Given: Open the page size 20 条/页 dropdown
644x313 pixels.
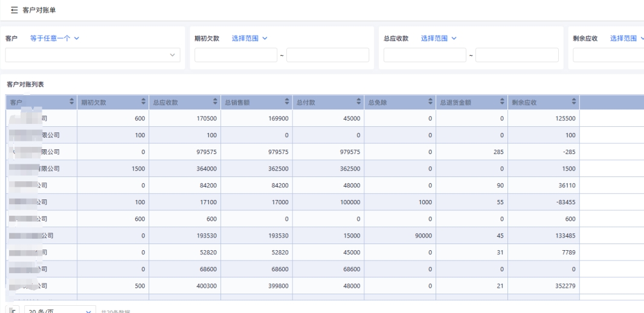Looking at the screenshot, I should (60, 311).
